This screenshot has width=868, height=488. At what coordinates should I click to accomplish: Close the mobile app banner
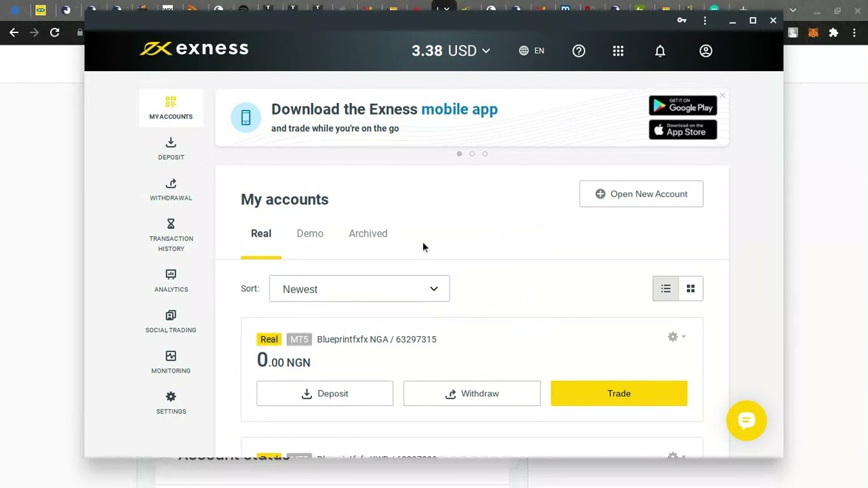coord(722,96)
